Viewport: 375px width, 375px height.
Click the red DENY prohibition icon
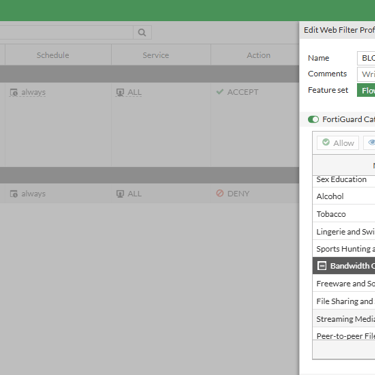[x=220, y=193]
